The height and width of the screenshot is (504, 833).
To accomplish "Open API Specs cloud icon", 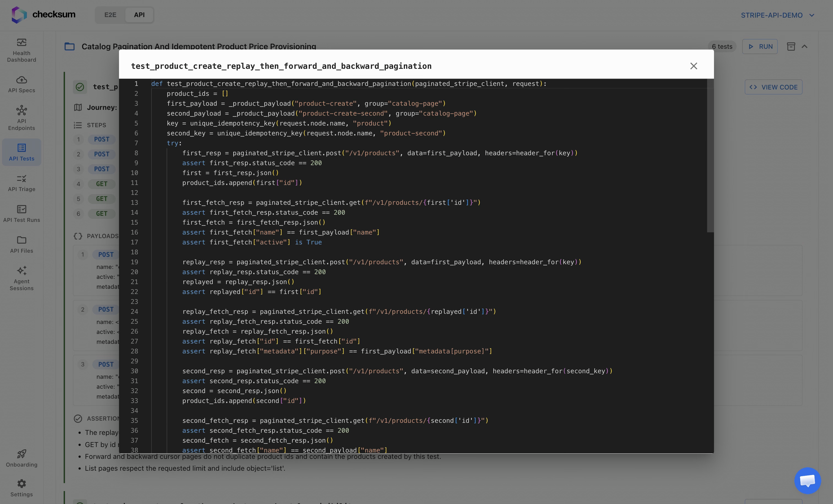I will tap(22, 80).
